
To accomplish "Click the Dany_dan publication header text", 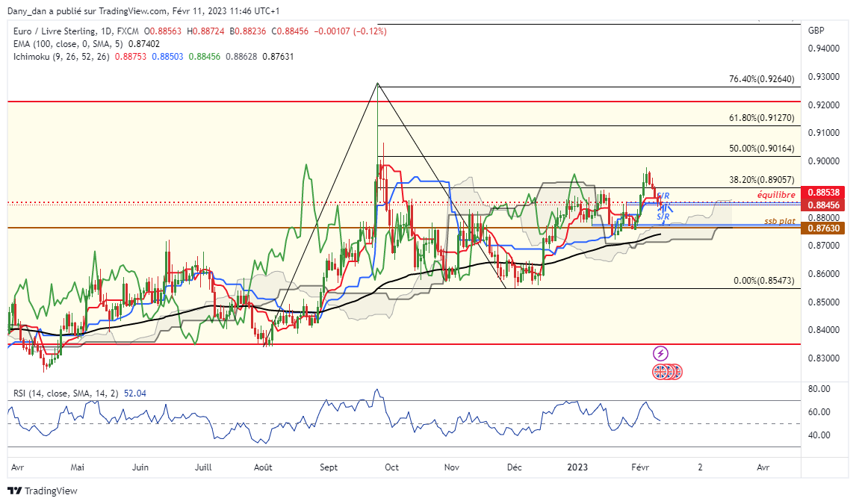I will point(143,11).
